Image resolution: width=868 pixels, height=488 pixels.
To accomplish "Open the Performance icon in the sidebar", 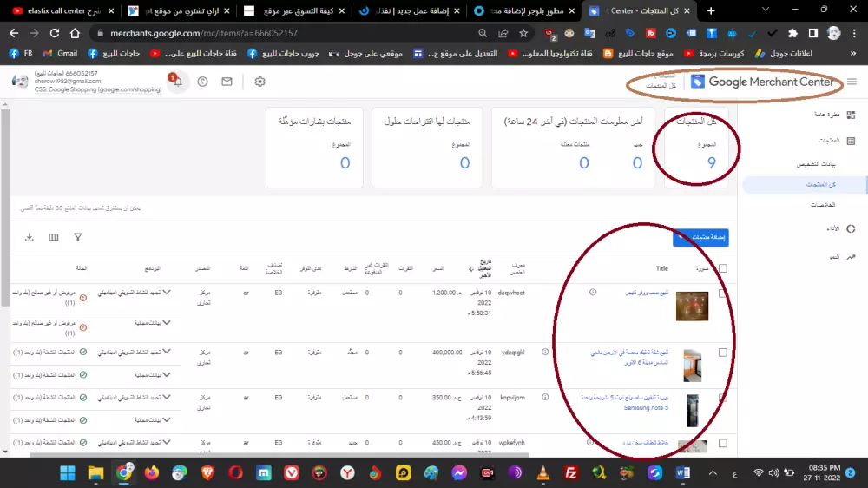I will click(851, 228).
